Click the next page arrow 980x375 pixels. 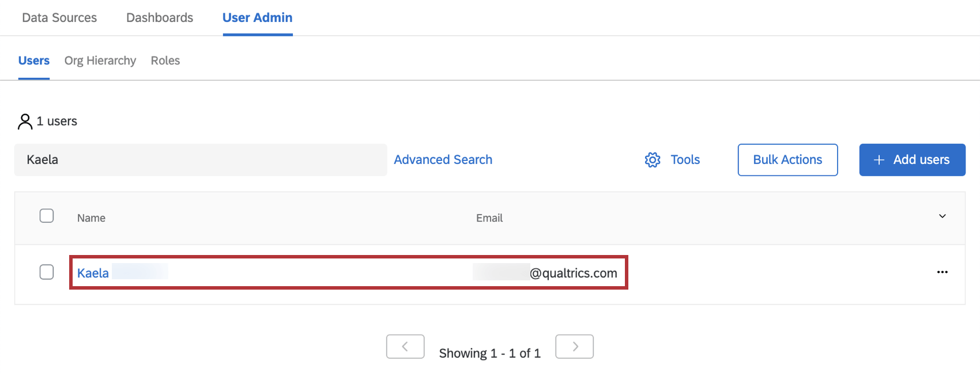[x=574, y=346]
